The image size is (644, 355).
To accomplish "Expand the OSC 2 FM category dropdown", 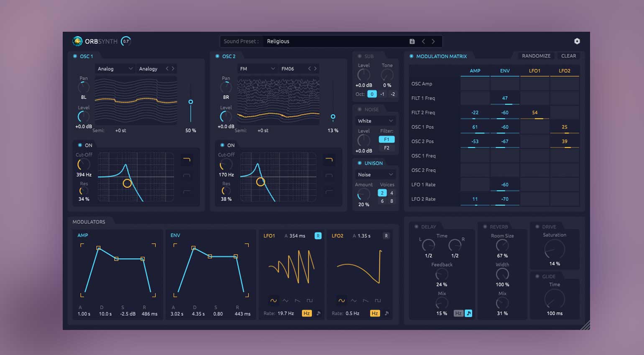I will coord(256,69).
